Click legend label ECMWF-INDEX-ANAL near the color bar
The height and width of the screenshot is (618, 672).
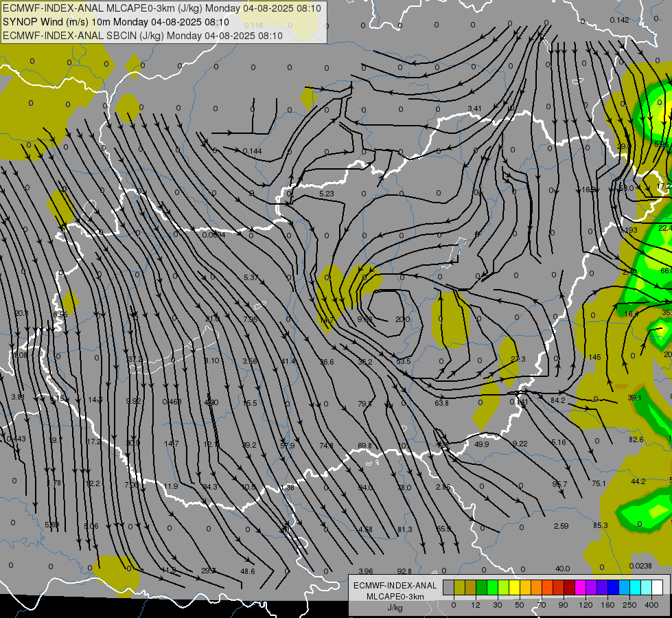pyautogui.click(x=395, y=586)
